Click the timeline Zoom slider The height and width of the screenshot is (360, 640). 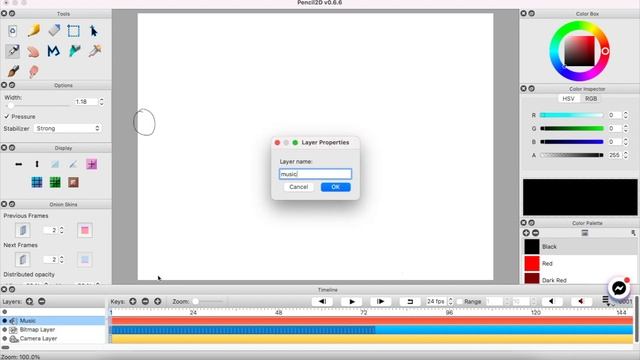coord(209,302)
